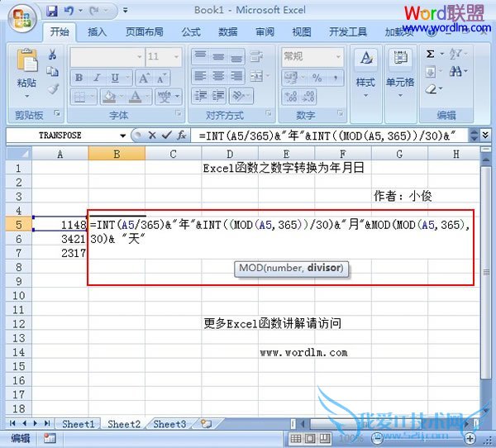Open the font name dropdown
The width and height of the screenshot is (496, 448).
[x=139, y=57]
